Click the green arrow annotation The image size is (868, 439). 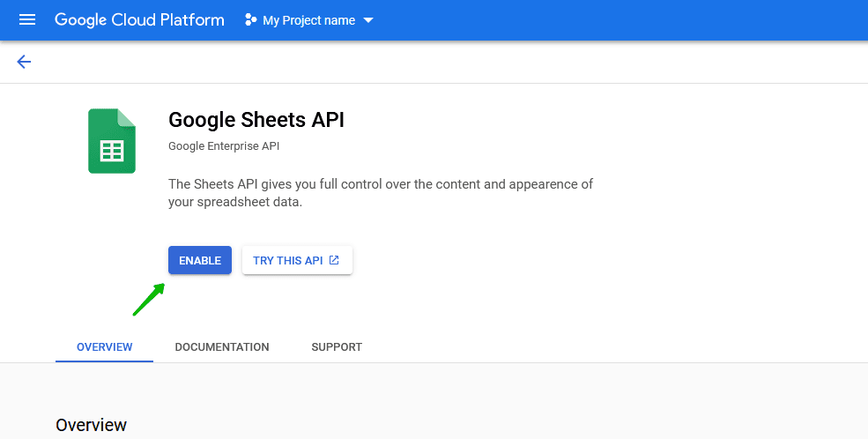tap(149, 300)
